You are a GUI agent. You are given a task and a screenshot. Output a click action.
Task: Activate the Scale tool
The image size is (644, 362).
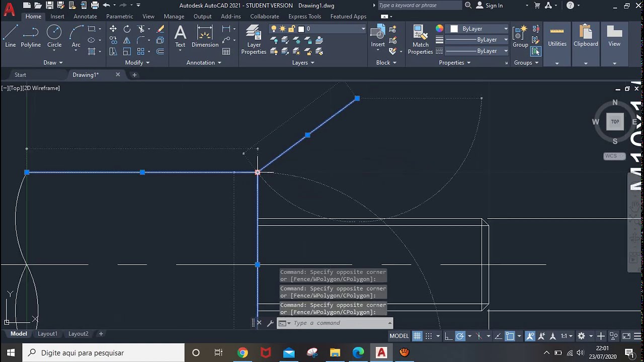coord(127,51)
